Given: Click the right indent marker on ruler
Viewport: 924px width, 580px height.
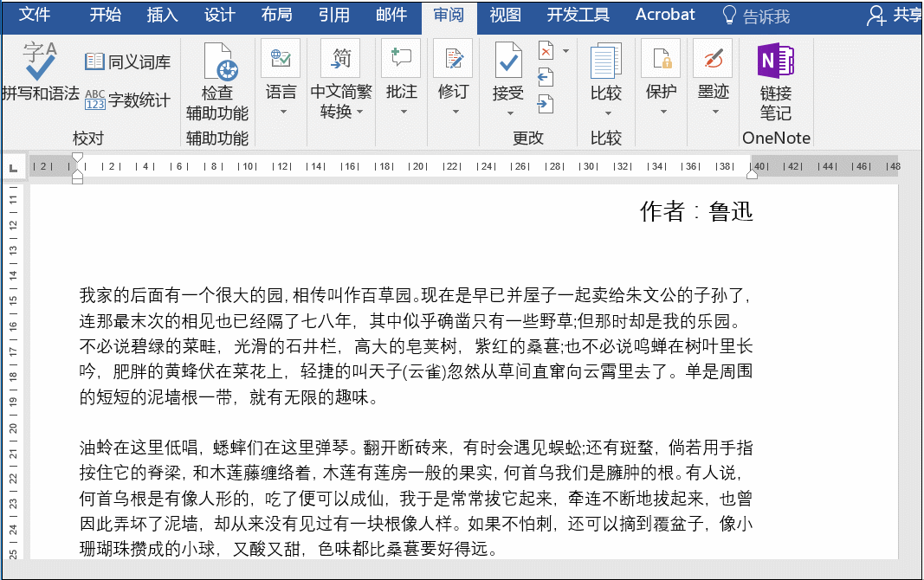Looking at the screenshot, I should point(752,172).
